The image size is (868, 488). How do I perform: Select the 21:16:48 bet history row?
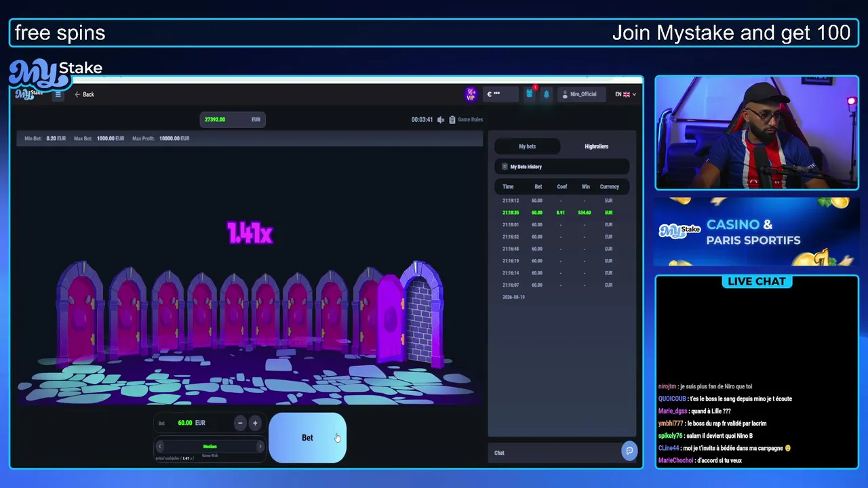click(561, 249)
